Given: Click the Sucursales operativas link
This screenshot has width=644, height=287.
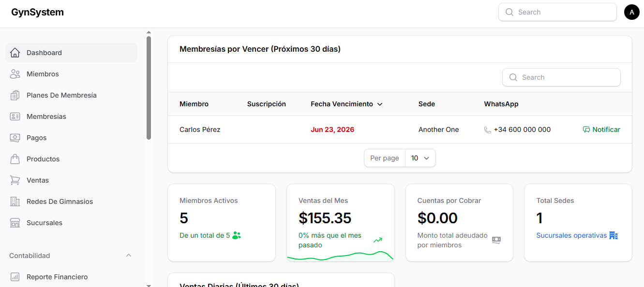Looking at the screenshot, I should pos(571,235).
